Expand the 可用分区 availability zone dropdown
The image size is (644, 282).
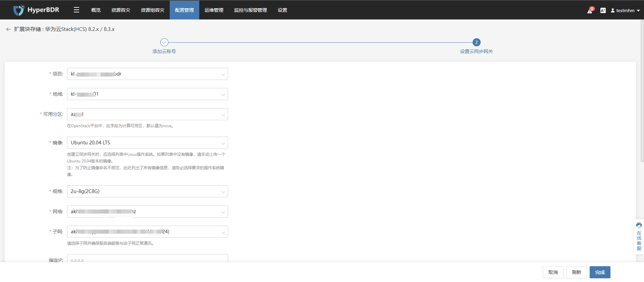pyautogui.click(x=148, y=114)
